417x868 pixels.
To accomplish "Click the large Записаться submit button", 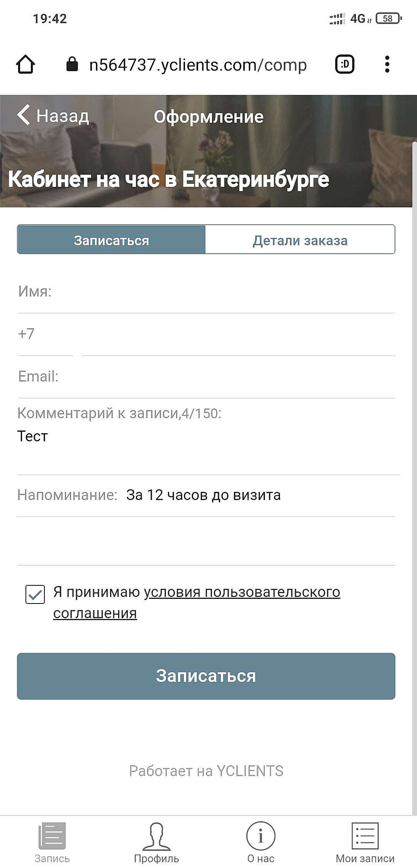I will point(206,676).
